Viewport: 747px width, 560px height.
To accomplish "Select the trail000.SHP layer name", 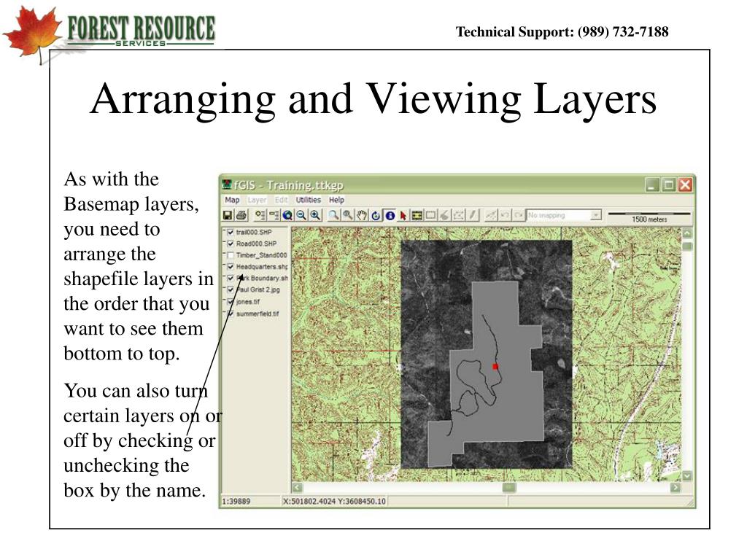I will click(254, 233).
